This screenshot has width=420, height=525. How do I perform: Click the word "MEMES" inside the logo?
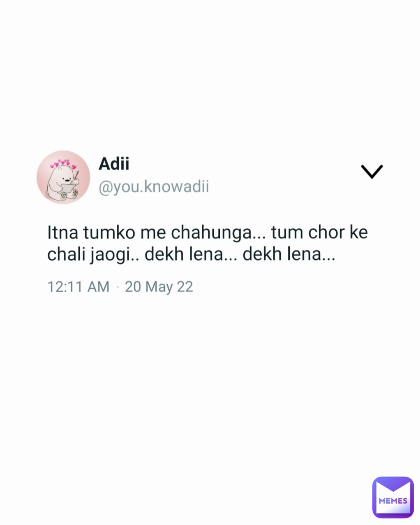click(x=393, y=501)
